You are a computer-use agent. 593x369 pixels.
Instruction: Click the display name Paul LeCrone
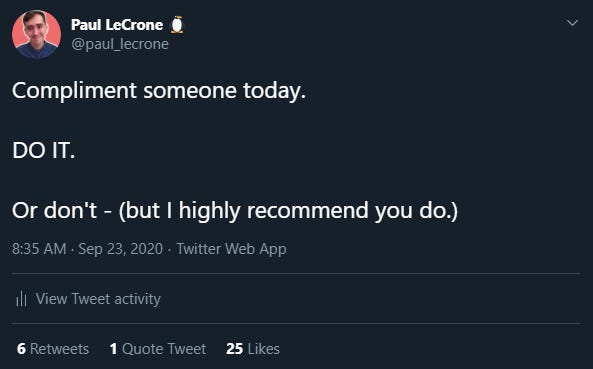coord(117,25)
